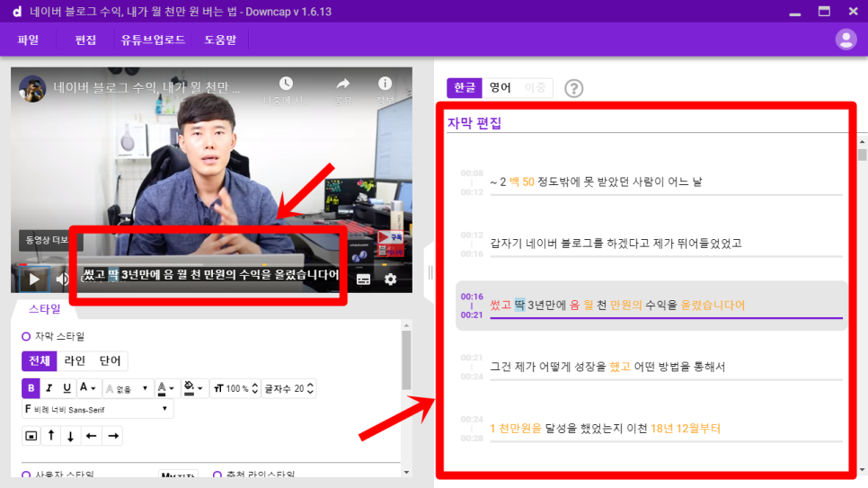
Task: Open the text background color A dropdown
Action: click(165, 389)
